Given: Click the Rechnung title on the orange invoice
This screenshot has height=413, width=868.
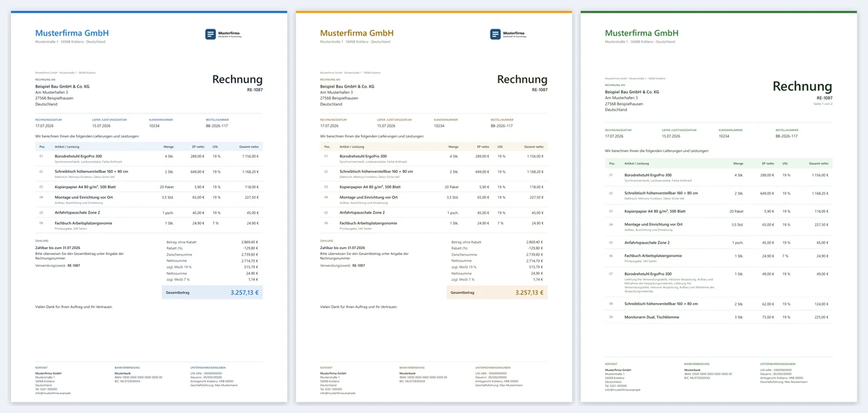Looking at the screenshot, I should 522,80.
